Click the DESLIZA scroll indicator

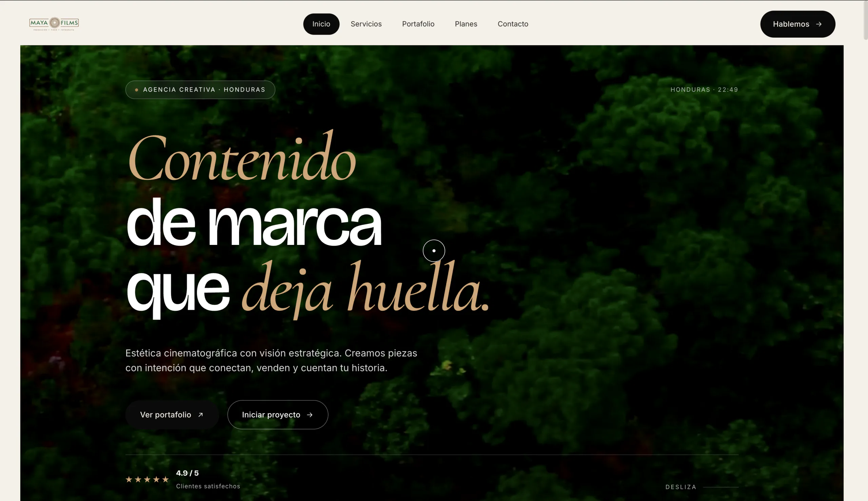pyautogui.click(x=702, y=487)
